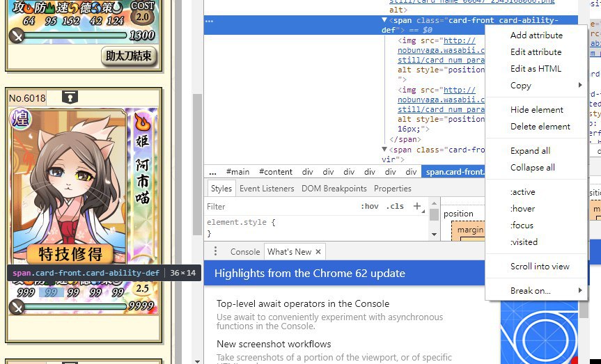
Task: Click the ellipsis beside the selected span
Action: click(x=210, y=21)
